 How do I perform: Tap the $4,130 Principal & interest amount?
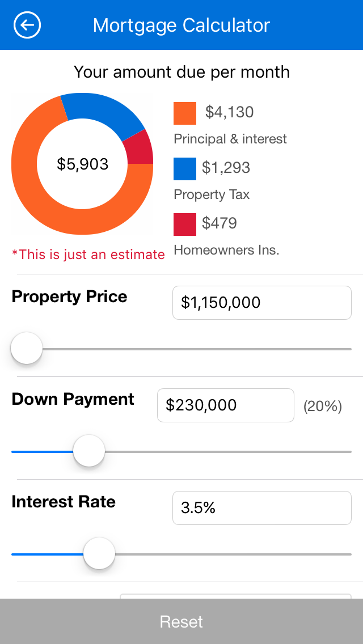tap(229, 112)
